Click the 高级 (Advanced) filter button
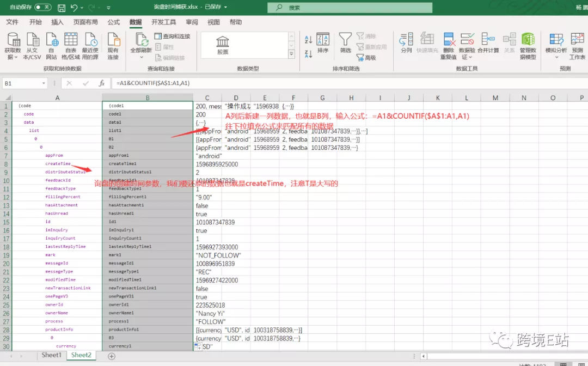Viewport: 588px width, 366px height. point(366,57)
